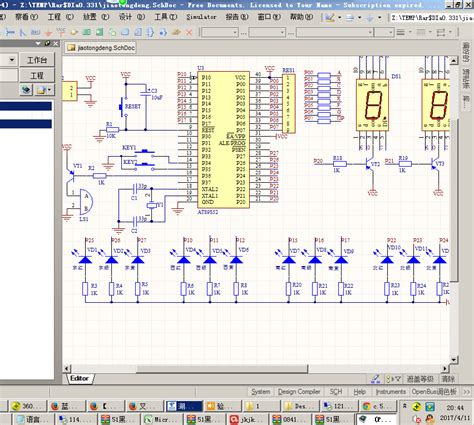
Task: Pin the left panel using pushpin icon
Action: [48, 43]
